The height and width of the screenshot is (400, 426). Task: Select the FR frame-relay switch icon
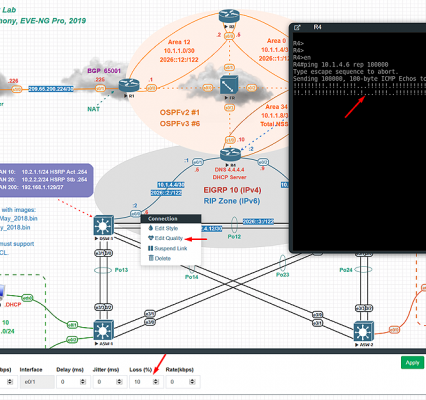tap(229, 85)
